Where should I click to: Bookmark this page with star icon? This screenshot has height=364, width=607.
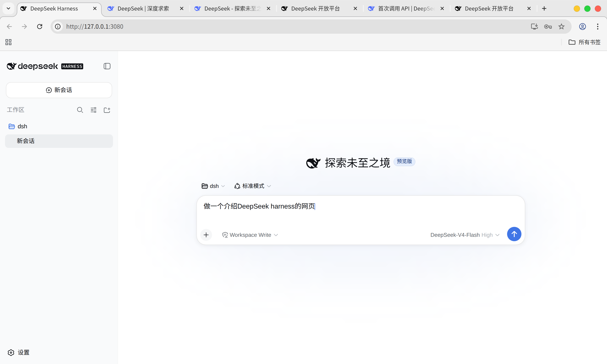tap(561, 27)
